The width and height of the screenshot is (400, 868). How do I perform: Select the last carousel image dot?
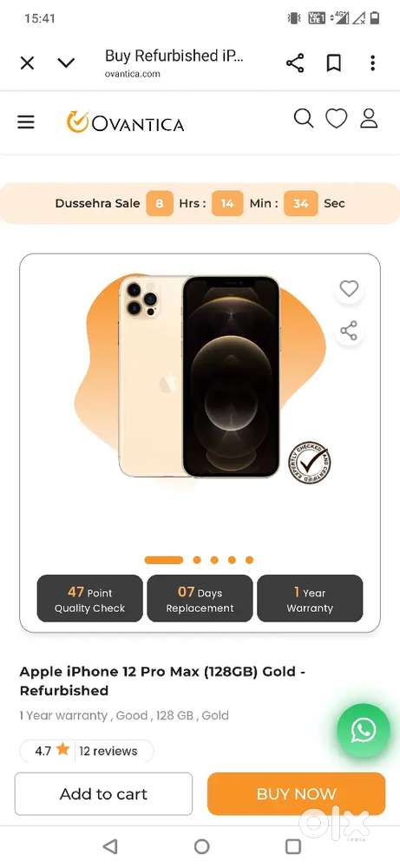tap(250, 560)
